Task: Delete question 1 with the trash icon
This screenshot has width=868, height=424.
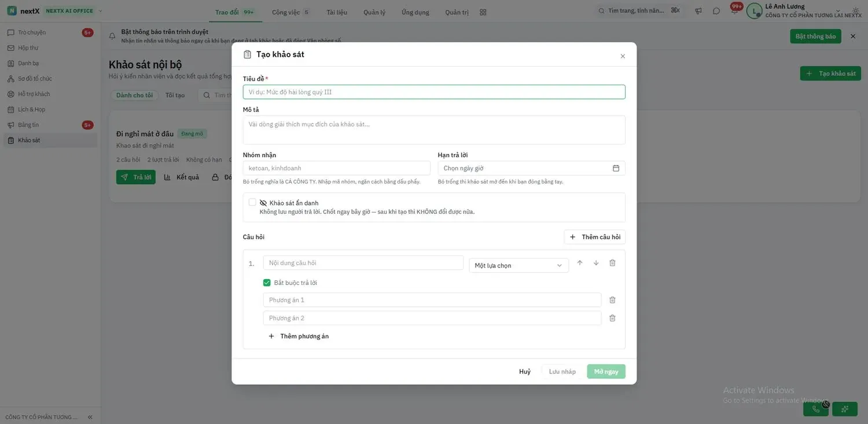Action: pyautogui.click(x=612, y=263)
